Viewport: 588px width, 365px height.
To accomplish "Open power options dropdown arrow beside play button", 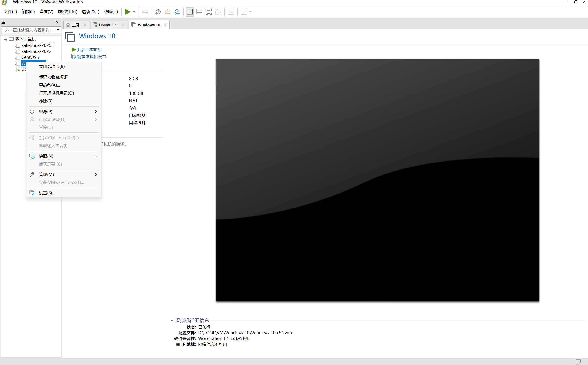I will click(134, 12).
